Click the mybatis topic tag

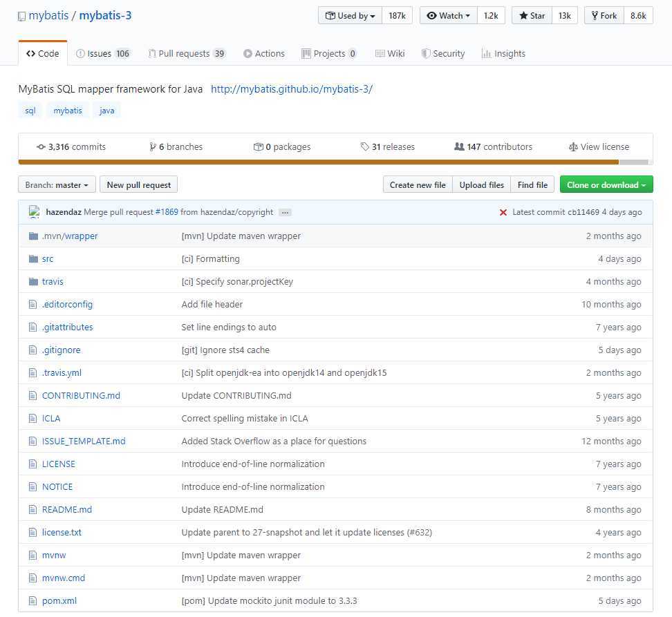68,111
